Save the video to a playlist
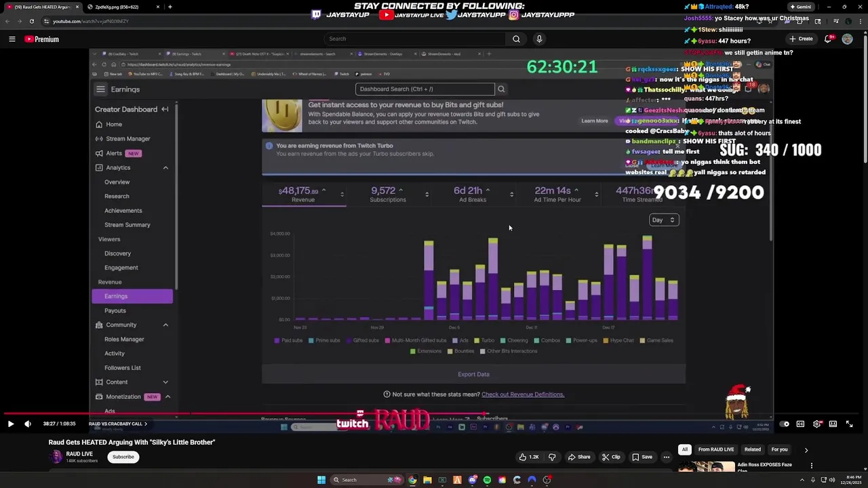Viewport: 868px width, 488px height. click(642, 457)
